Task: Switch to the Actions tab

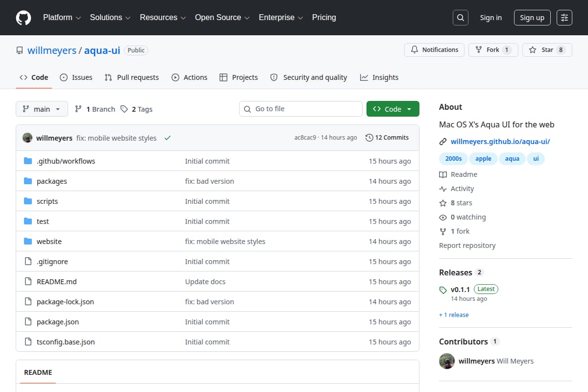Action: tap(190, 77)
